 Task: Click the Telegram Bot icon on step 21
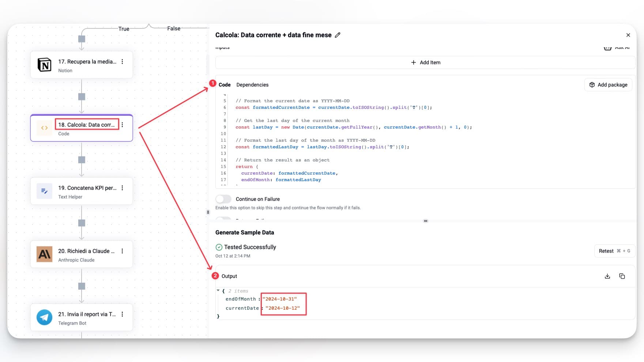pyautogui.click(x=45, y=317)
